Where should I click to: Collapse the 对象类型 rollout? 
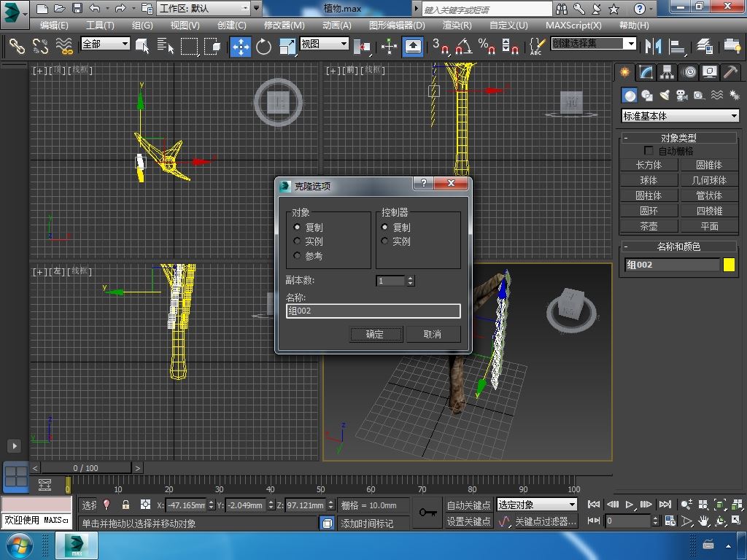[678, 138]
